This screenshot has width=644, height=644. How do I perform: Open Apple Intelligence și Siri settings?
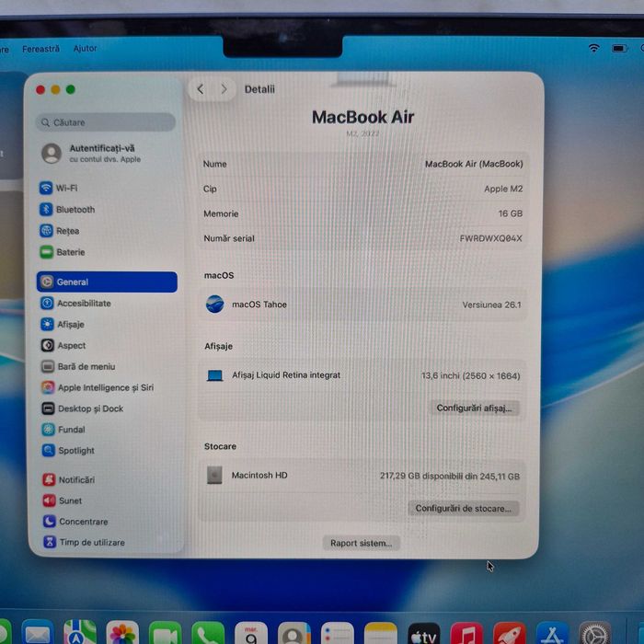click(x=98, y=387)
